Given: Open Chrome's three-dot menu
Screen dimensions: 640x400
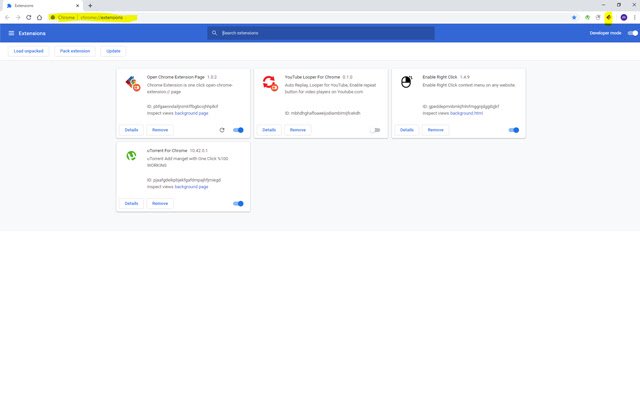Looking at the screenshot, I should 634,18.
